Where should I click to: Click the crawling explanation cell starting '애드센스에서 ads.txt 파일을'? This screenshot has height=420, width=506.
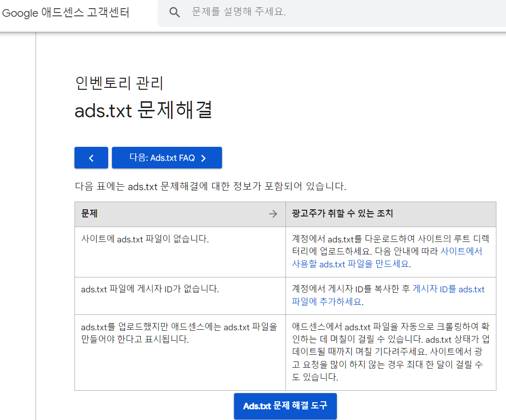(391, 352)
